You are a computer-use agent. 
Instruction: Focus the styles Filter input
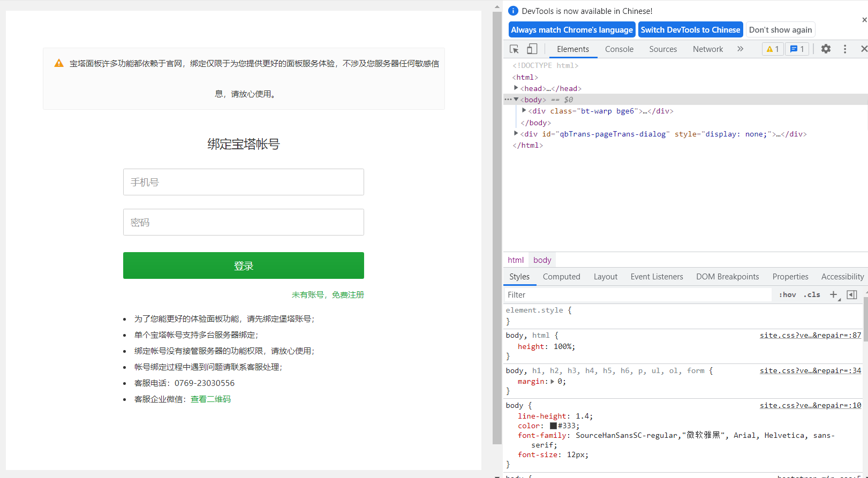click(x=637, y=294)
